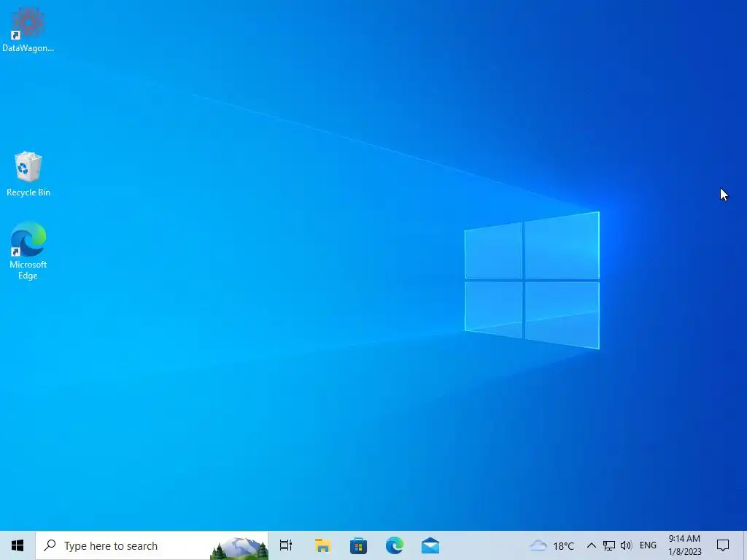Click the Show desktop sliver at the taskbar's far end
The image size is (747, 560).
click(x=745, y=545)
